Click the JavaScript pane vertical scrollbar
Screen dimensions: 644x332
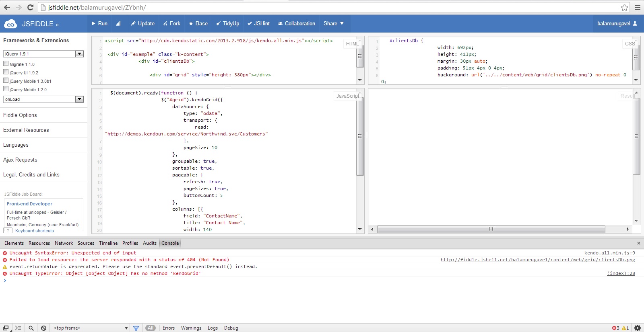point(360,136)
